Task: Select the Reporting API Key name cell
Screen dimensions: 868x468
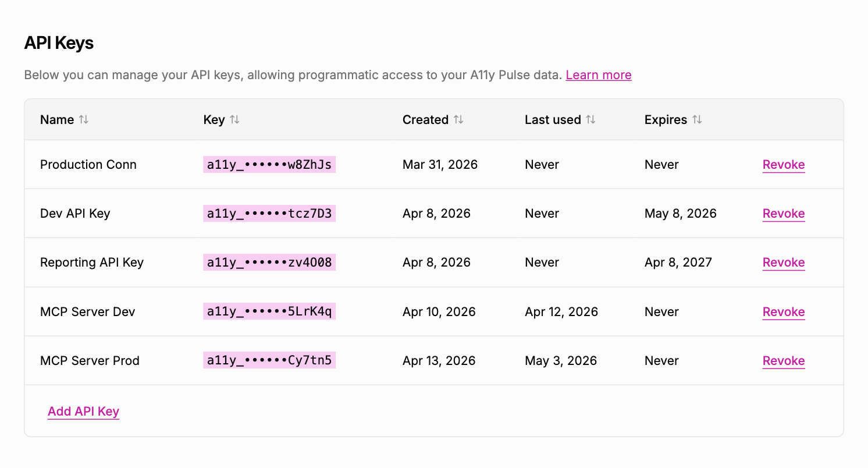Action: coord(92,263)
